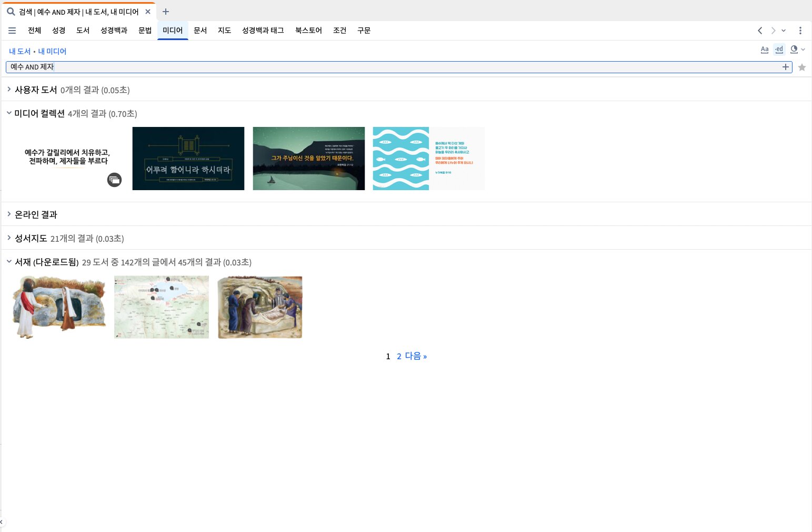This screenshot has width=812, height=532.
Task: Open slide 예수가 갈릴리에서 치유하고
Action: coord(67,158)
